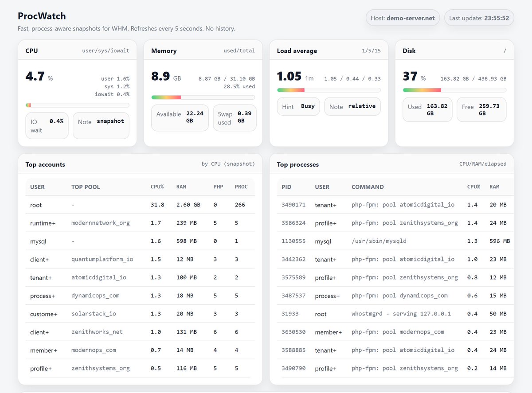Image resolution: width=532 pixels, height=393 pixels.
Task: Click the Used 163.82 GB disk chip
Action: pos(427,109)
